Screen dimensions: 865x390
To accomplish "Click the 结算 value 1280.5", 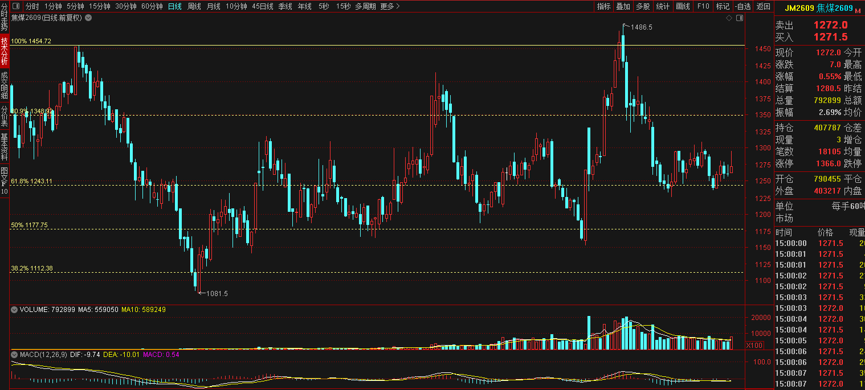I will 829,88.
